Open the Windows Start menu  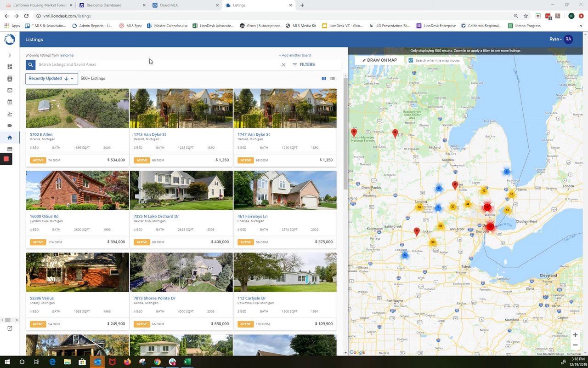[7, 362]
